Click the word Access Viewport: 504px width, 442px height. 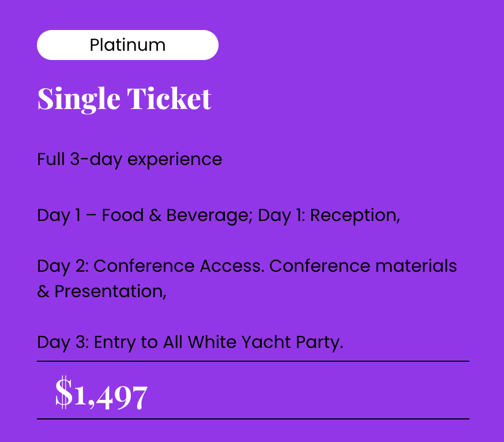coord(232,265)
